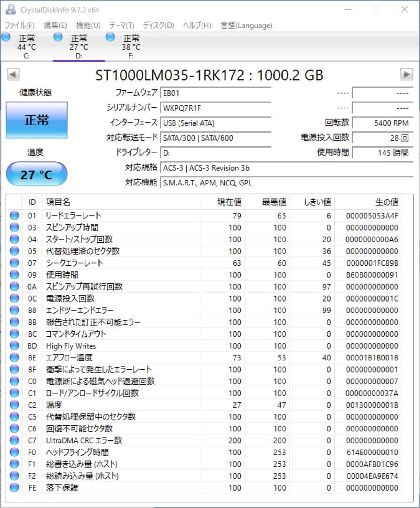The width and height of the screenshot is (420, 508).
Task: Open the 機能(U) menu
Action: [87, 25]
